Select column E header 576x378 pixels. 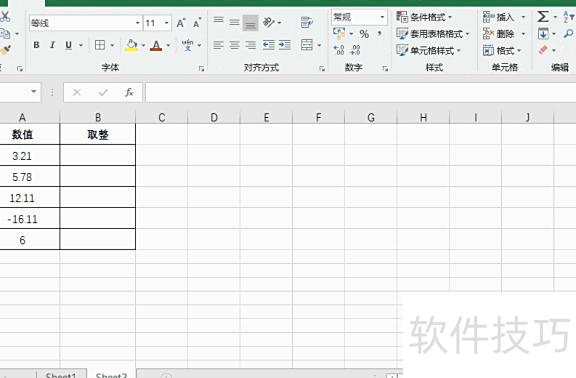[266, 118]
